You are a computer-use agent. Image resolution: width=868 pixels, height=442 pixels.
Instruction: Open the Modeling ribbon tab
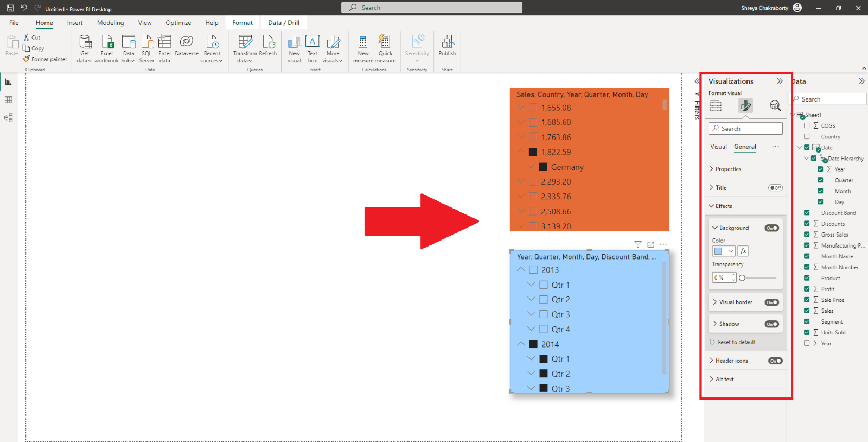point(110,23)
